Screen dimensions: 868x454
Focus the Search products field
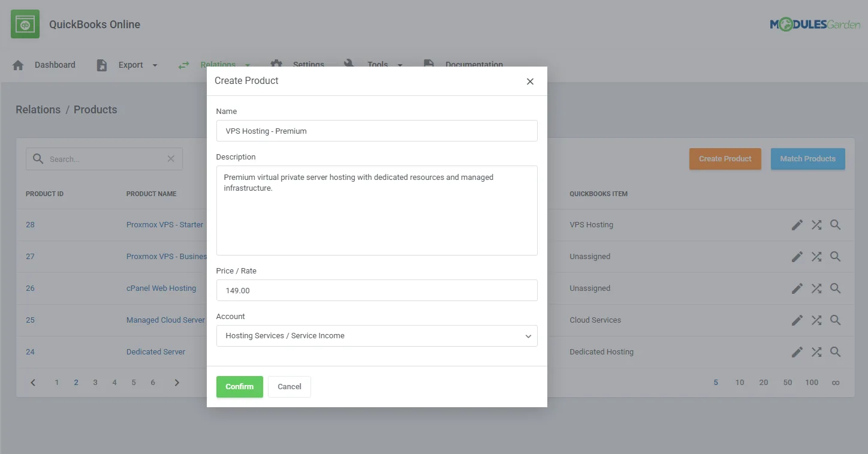[x=104, y=159]
